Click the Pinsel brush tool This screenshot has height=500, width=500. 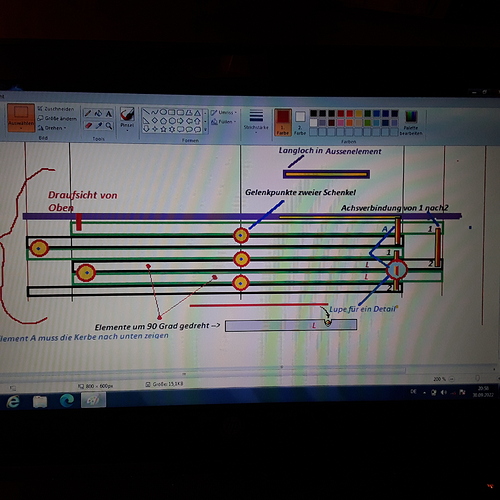pos(127,118)
